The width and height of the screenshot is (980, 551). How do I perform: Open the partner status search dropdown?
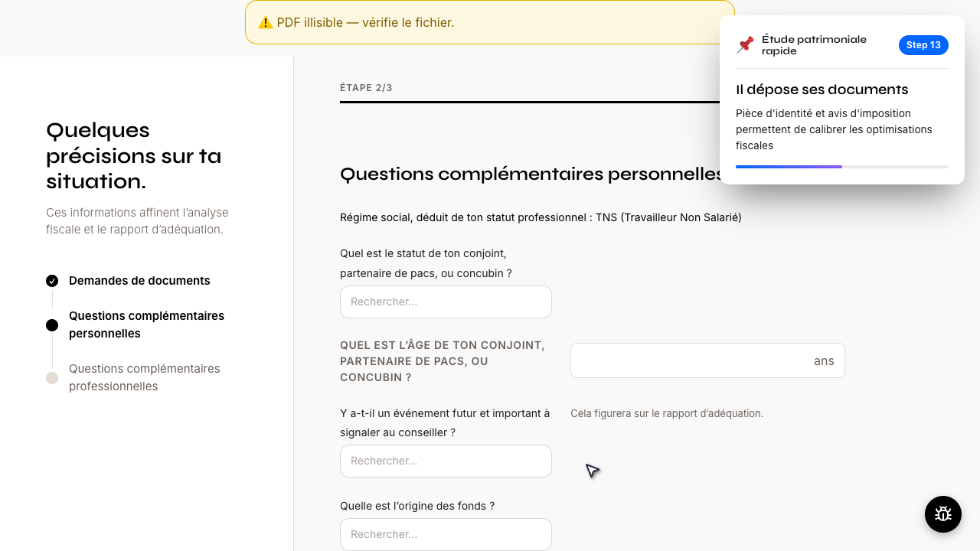pos(446,302)
